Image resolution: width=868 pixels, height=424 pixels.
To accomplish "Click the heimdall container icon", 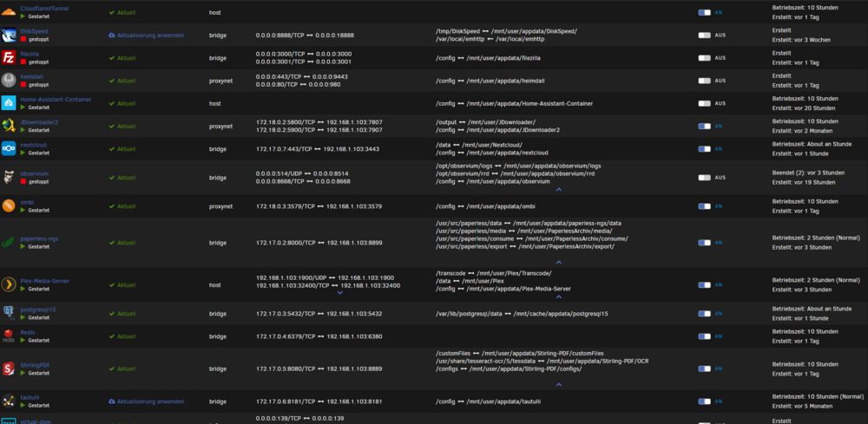I will tap(9, 80).
